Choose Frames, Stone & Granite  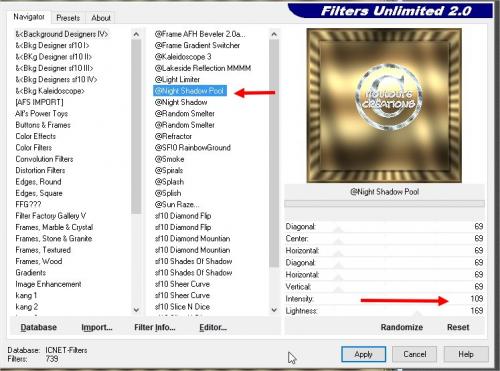[x=54, y=238]
